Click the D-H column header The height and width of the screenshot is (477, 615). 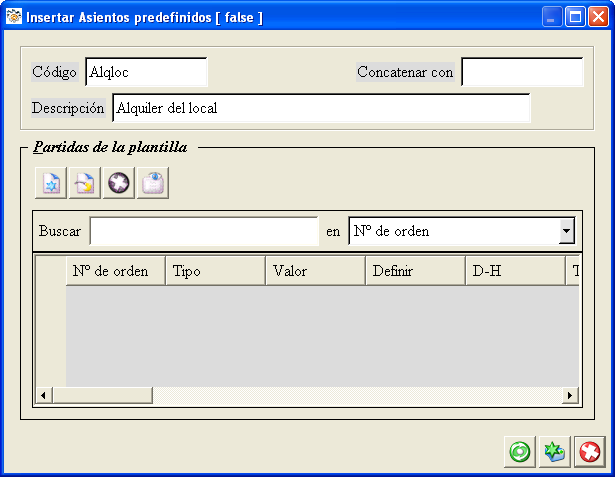pyautogui.click(x=516, y=271)
